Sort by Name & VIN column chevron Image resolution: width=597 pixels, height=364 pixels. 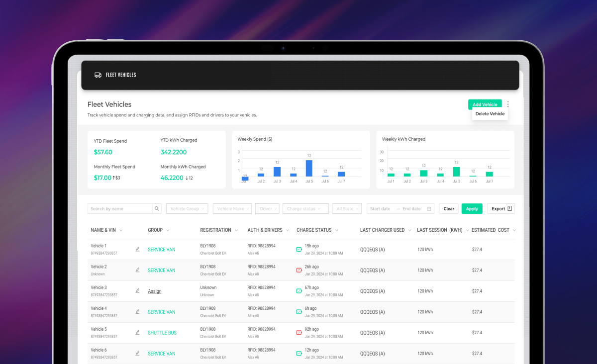(121, 230)
